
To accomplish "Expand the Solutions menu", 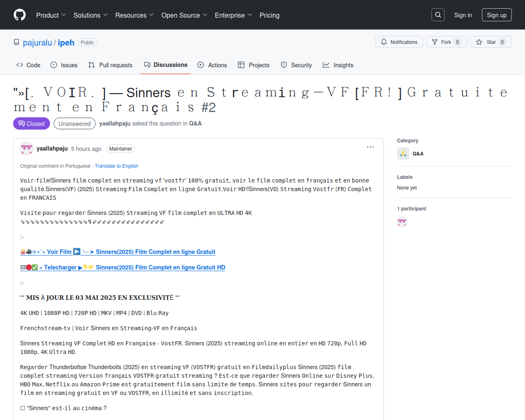I will (91, 15).
